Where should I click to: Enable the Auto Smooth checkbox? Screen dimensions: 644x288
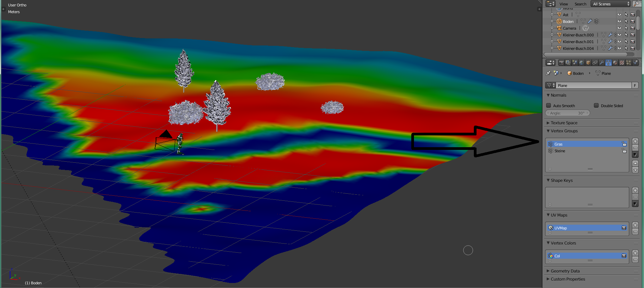pyautogui.click(x=548, y=105)
